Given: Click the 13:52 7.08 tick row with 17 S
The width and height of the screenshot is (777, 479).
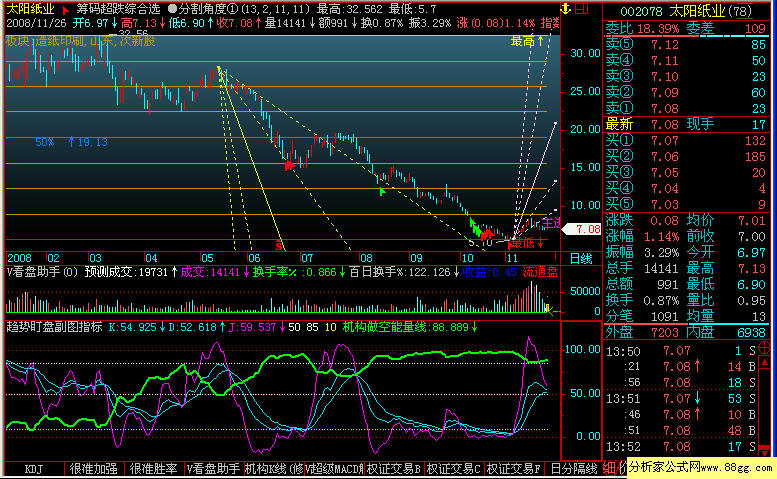Looking at the screenshot, I should (681, 446).
